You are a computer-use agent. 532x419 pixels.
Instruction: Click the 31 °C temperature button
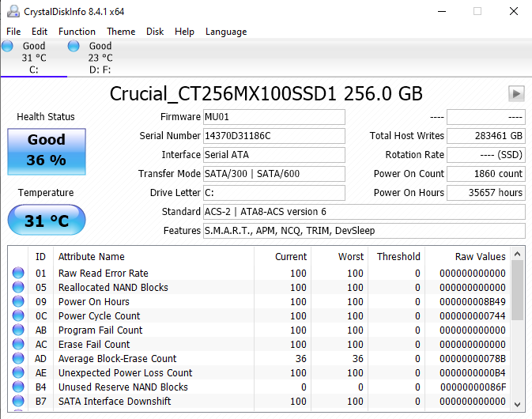click(47, 220)
